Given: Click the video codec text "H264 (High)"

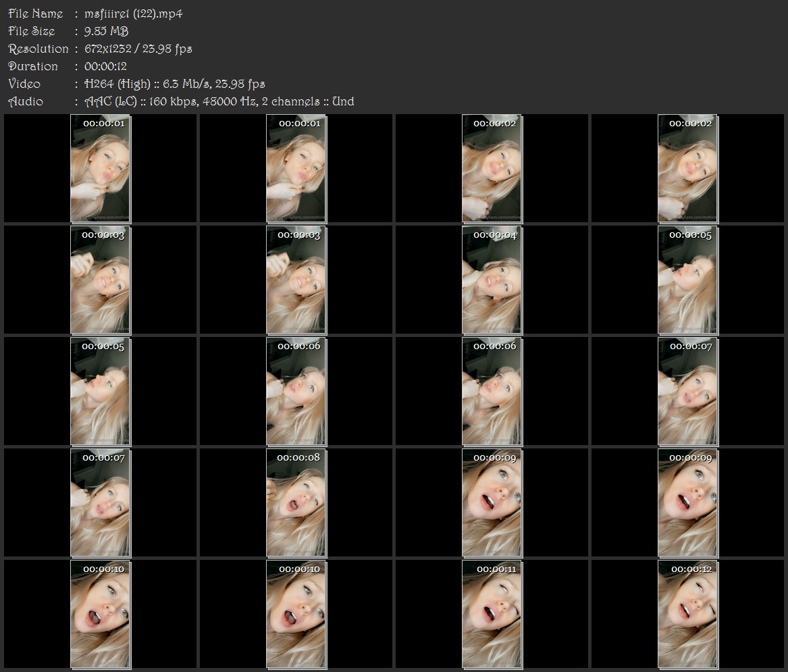Looking at the screenshot, I should pyautogui.click(x=117, y=84).
